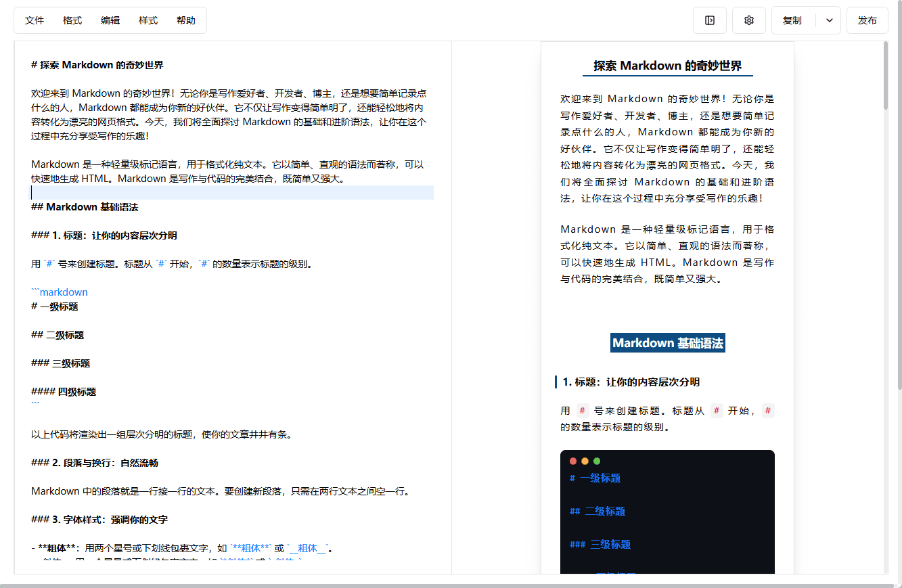Click the editor line '### 3. 字体样式：强调你的文字'

coord(99,520)
